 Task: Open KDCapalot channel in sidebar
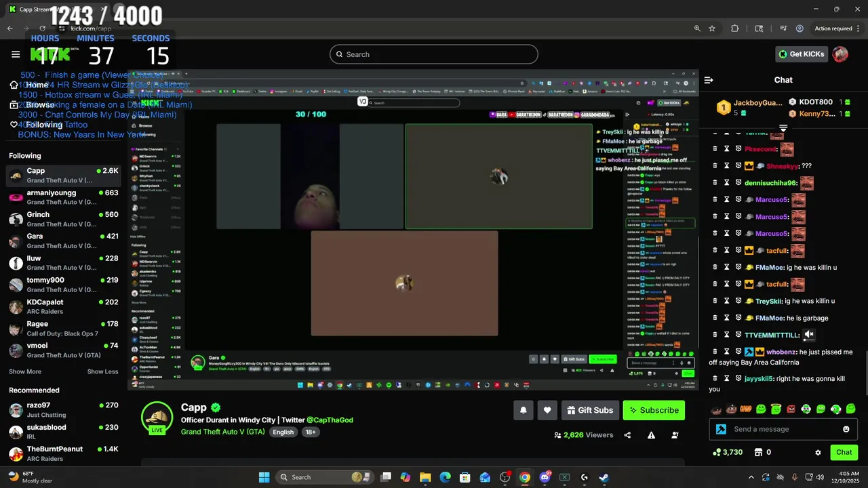tap(64, 306)
